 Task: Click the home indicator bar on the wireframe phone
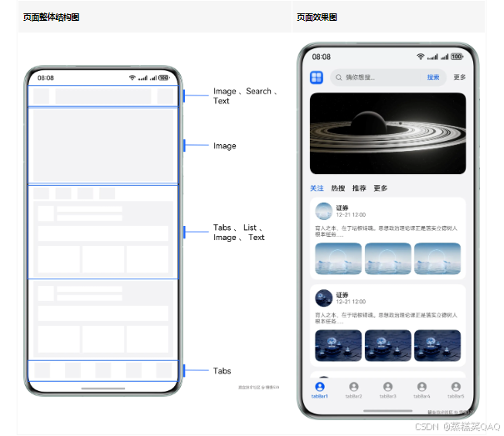pos(103,388)
